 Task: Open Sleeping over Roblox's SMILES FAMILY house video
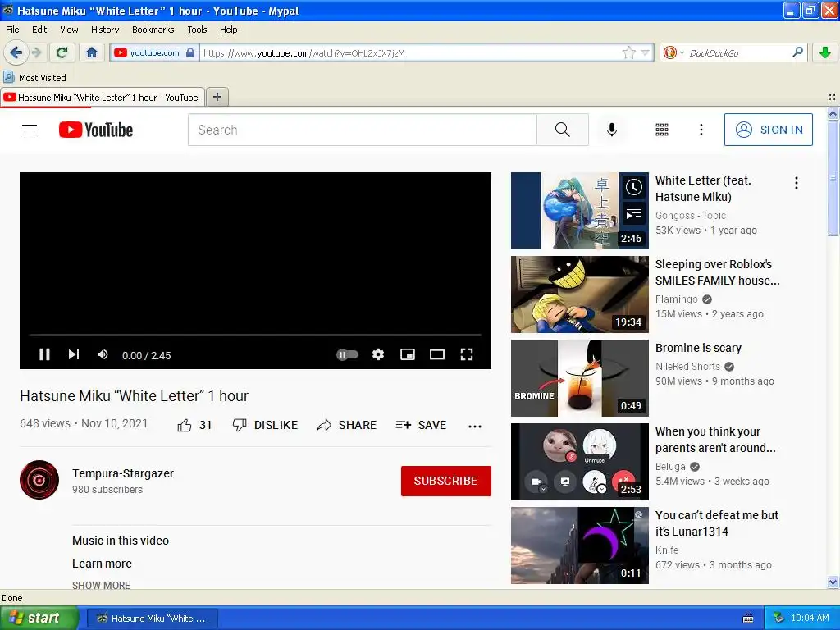pos(580,294)
